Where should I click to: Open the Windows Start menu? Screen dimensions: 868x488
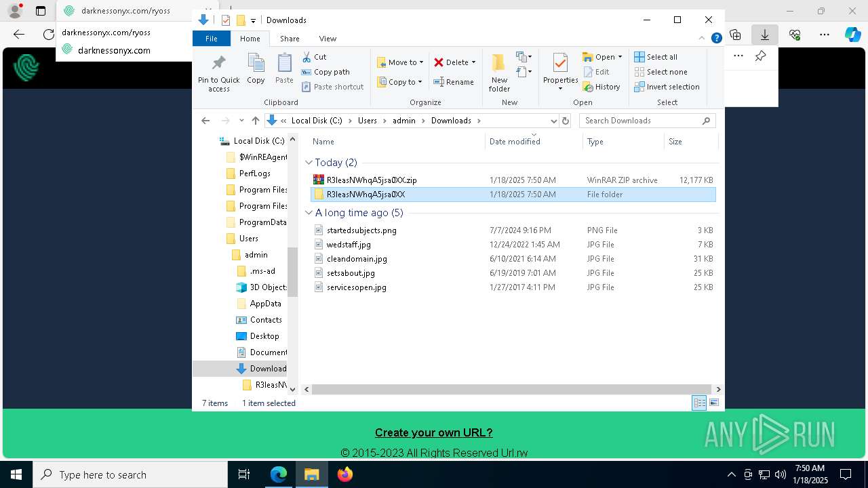pos(16,474)
